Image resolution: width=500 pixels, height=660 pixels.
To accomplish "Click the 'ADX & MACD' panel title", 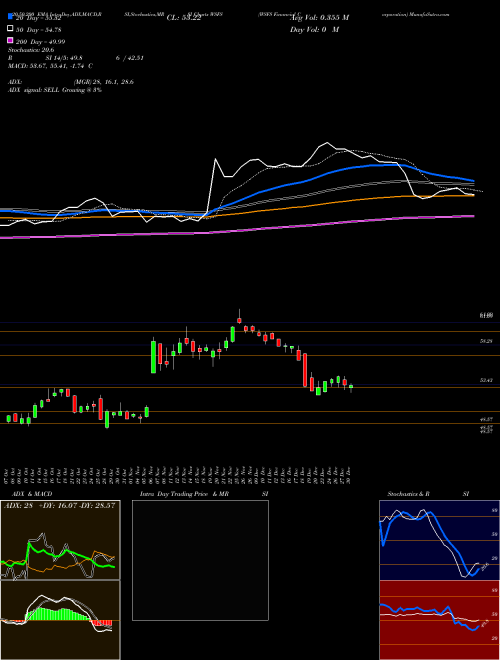I will click(x=32, y=494).
